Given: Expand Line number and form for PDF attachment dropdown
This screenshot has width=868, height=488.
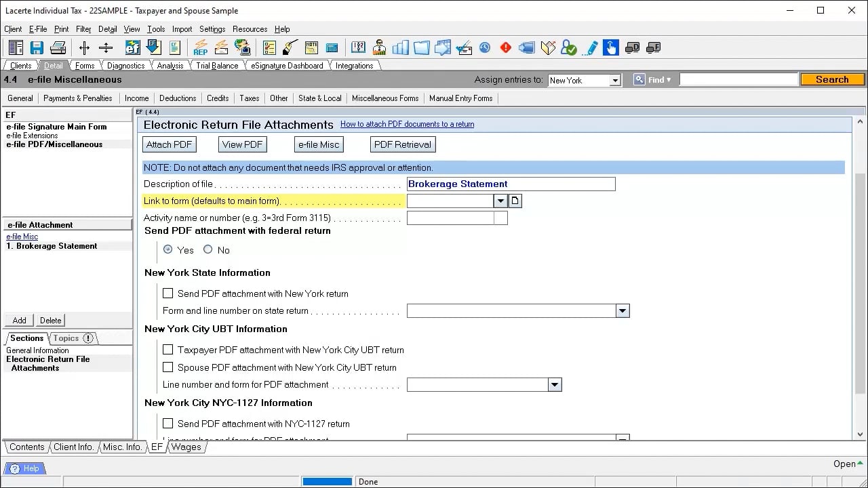Looking at the screenshot, I should (555, 385).
